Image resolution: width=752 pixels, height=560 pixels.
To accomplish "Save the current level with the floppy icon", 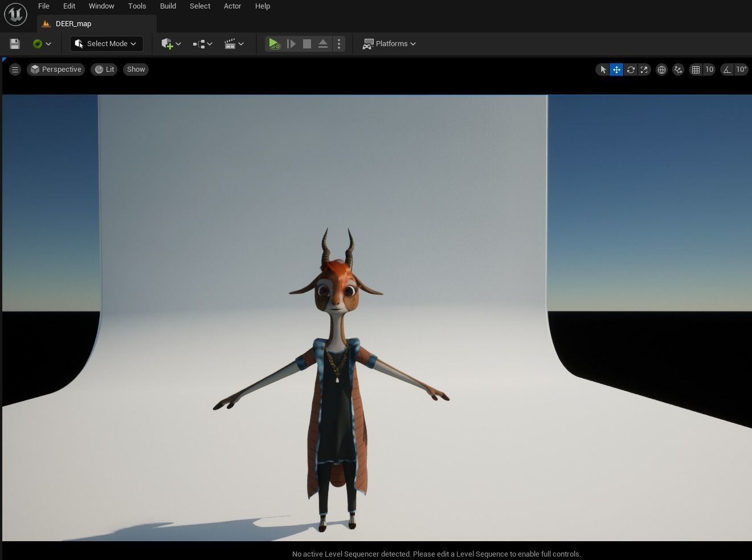I will pyautogui.click(x=15, y=44).
